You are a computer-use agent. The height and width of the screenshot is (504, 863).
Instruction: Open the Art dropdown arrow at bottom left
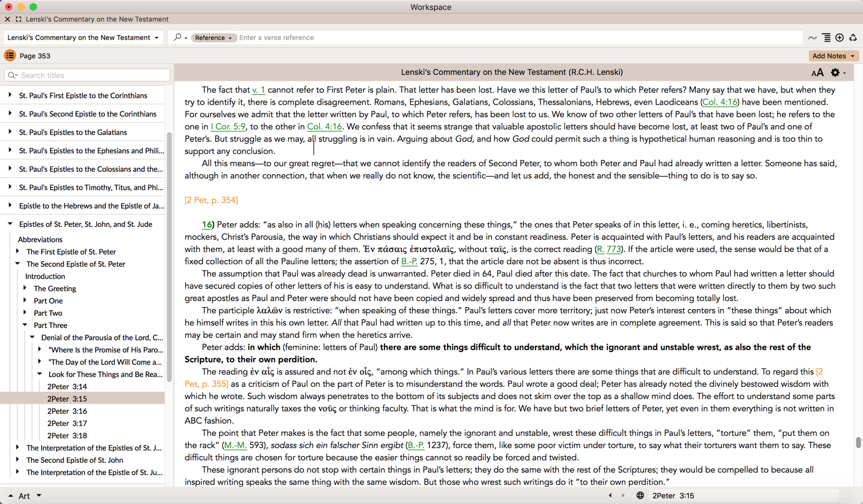coord(39,495)
